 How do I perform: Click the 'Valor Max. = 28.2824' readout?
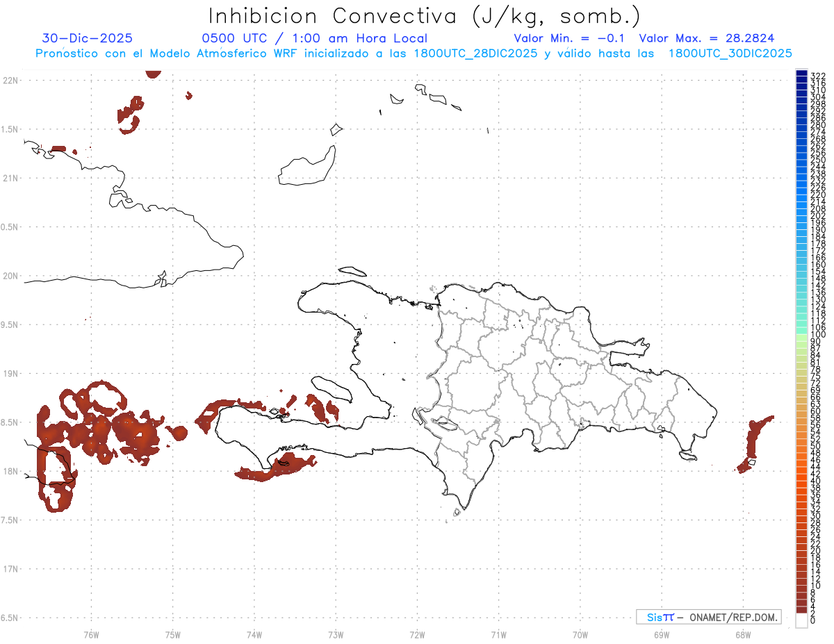tap(706, 38)
